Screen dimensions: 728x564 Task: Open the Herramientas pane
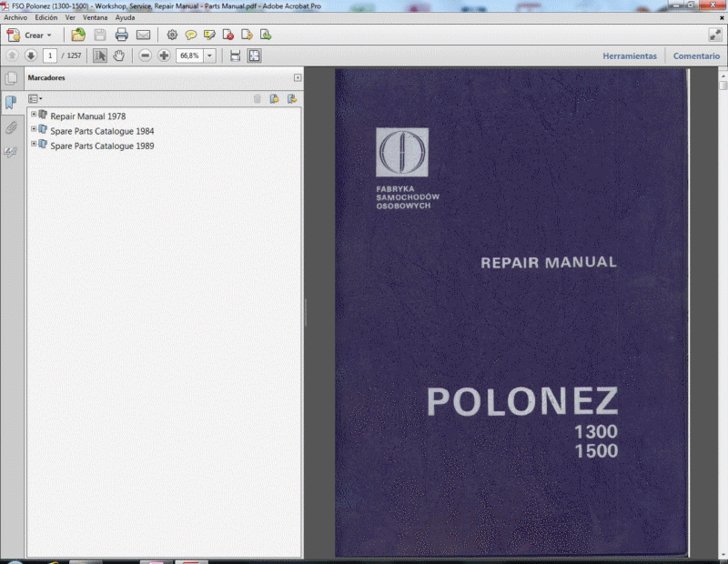630,56
